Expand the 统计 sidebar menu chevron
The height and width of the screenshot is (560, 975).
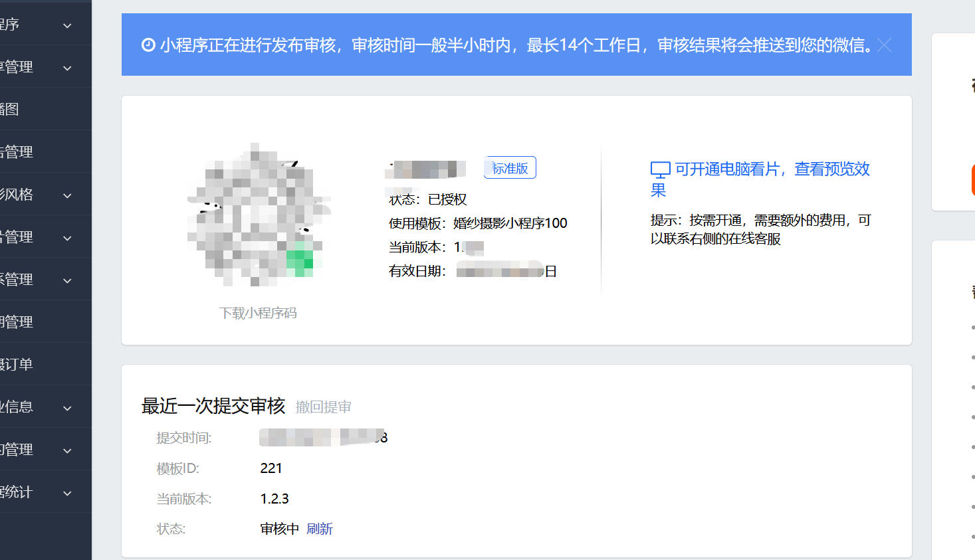pyautogui.click(x=67, y=493)
